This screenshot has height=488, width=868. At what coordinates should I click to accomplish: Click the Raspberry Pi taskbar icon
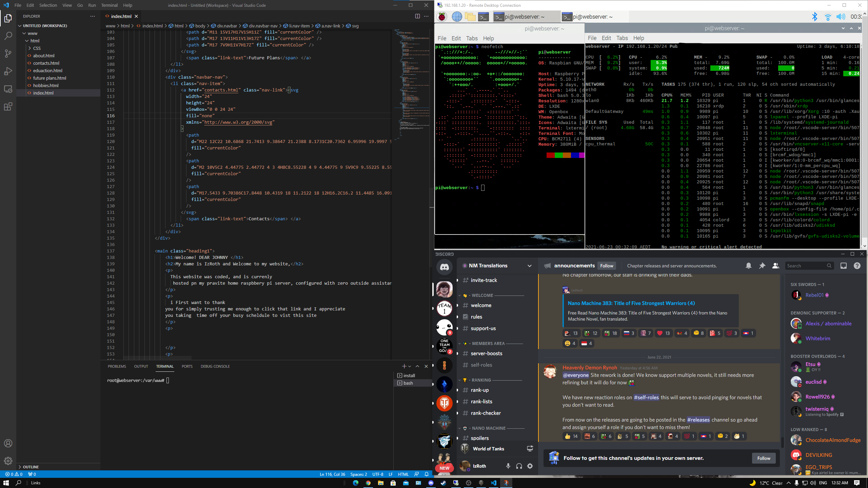[441, 16]
